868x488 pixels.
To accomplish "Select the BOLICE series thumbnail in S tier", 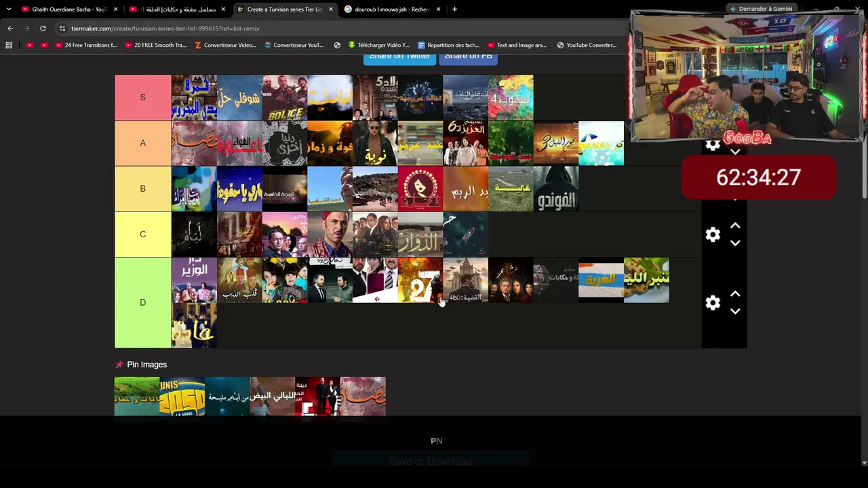I will pos(285,98).
